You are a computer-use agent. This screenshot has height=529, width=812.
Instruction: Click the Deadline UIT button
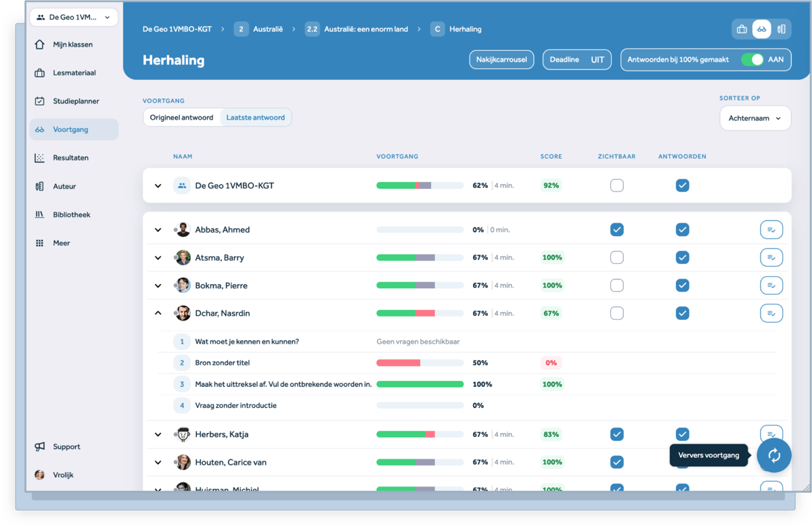pos(577,60)
